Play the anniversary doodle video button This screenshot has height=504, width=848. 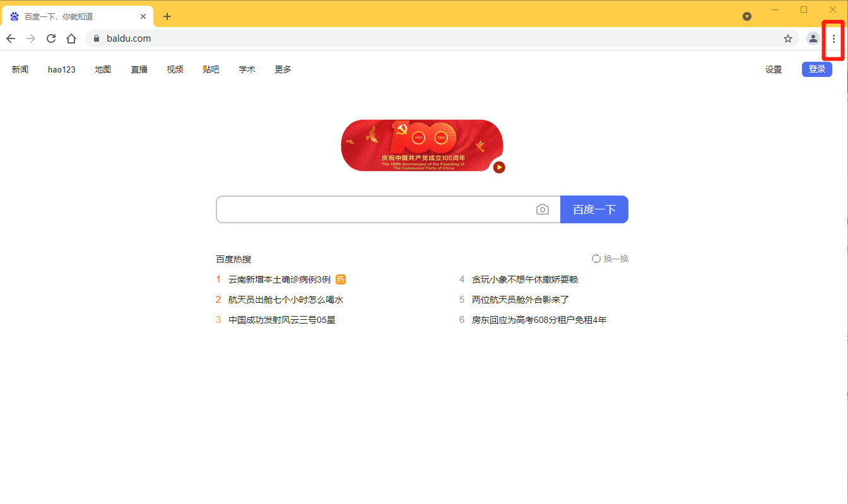499,167
